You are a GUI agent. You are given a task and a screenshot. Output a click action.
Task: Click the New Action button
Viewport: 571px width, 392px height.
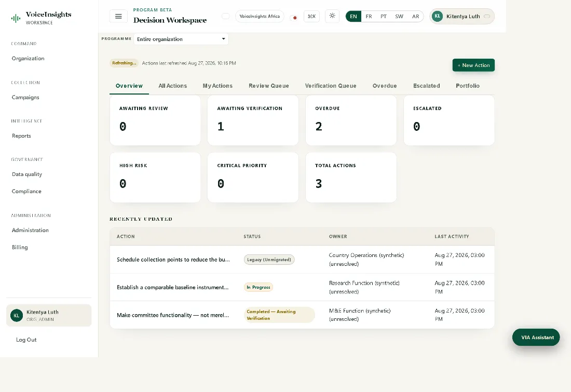(473, 65)
